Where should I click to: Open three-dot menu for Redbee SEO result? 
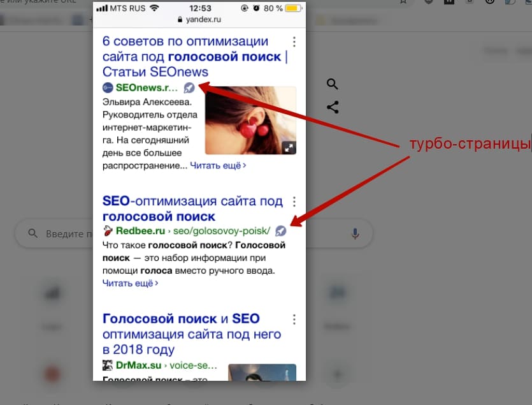point(294,202)
